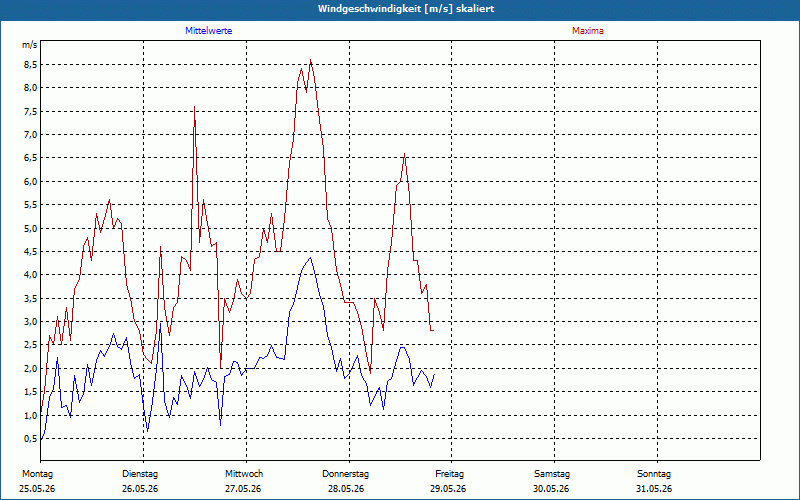Click the date '31.05.26'

[x=654, y=489]
